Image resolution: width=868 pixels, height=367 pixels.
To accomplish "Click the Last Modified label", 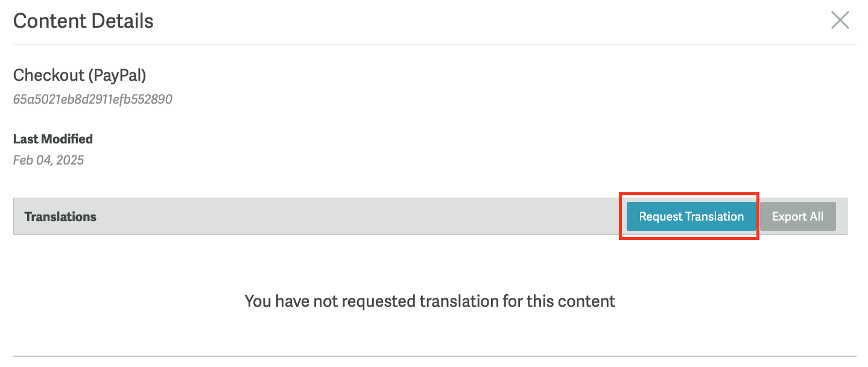I will click(53, 139).
